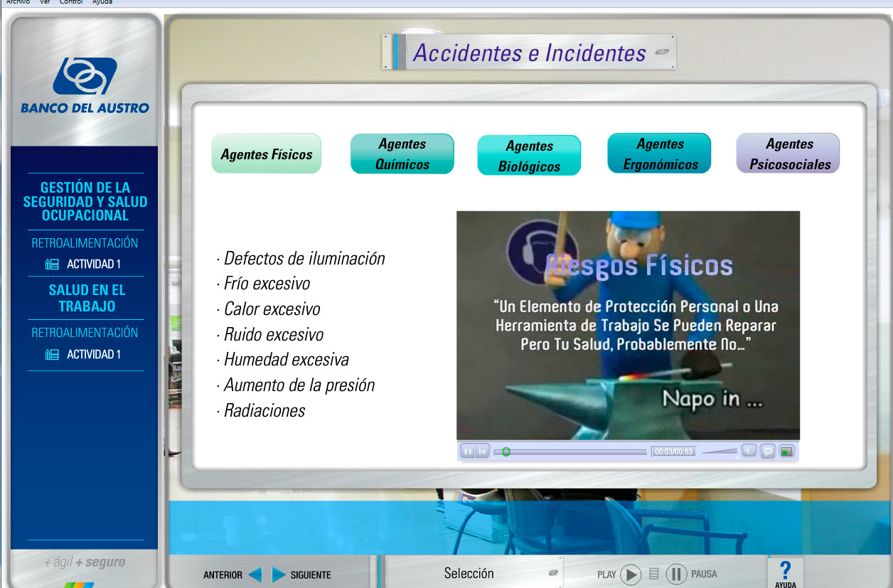Open the Archivo menu
893x588 pixels.
click(x=18, y=2)
